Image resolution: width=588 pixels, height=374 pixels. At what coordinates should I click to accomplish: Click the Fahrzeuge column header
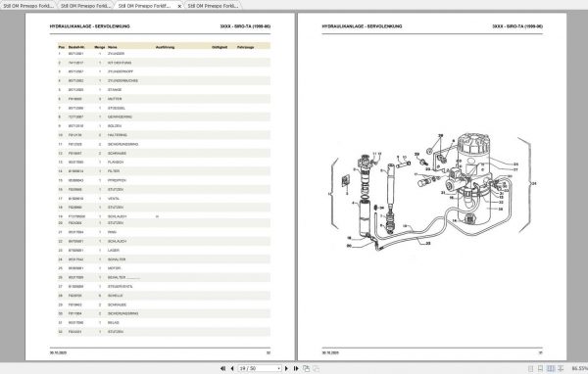(x=246, y=47)
